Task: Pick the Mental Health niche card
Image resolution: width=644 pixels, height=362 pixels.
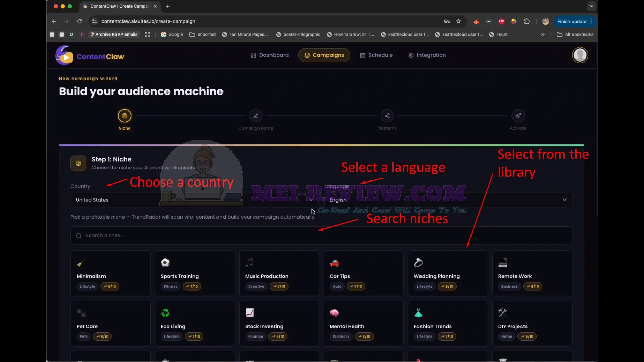Action: pyautogui.click(x=363, y=323)
